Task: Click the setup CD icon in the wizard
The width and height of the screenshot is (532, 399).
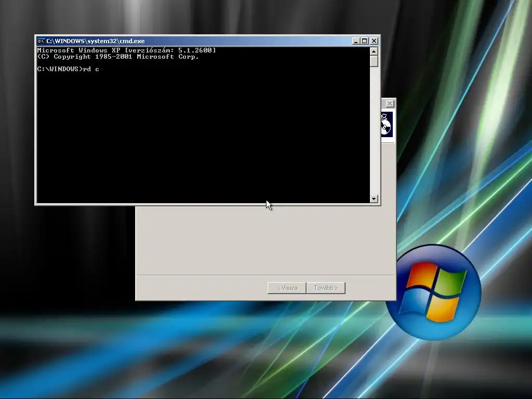Action: (387, 125)
